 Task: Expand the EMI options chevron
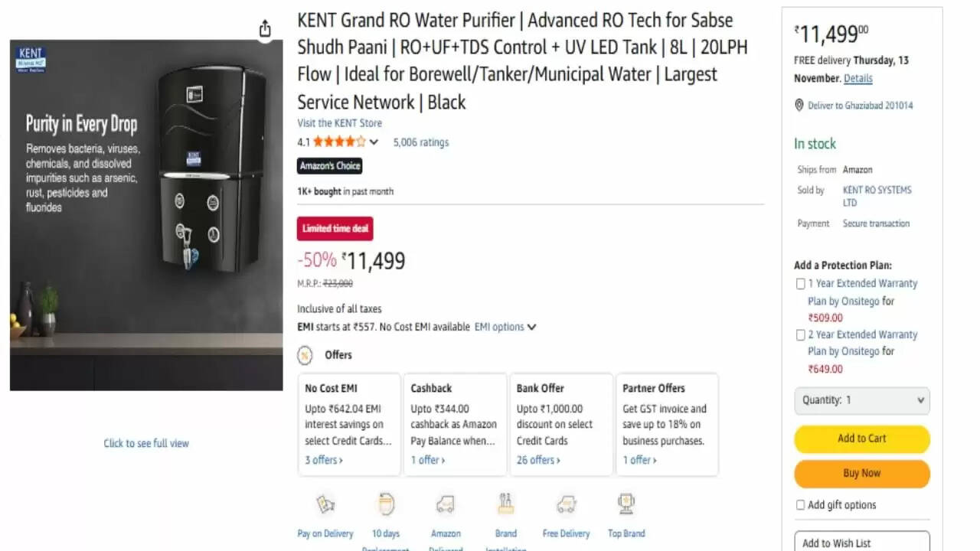531,326
